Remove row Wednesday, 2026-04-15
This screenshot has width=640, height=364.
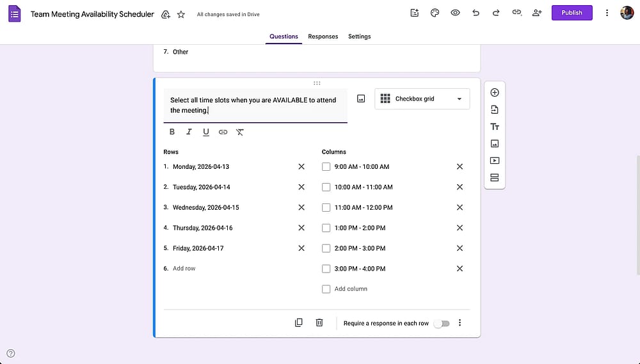[301, 207]
